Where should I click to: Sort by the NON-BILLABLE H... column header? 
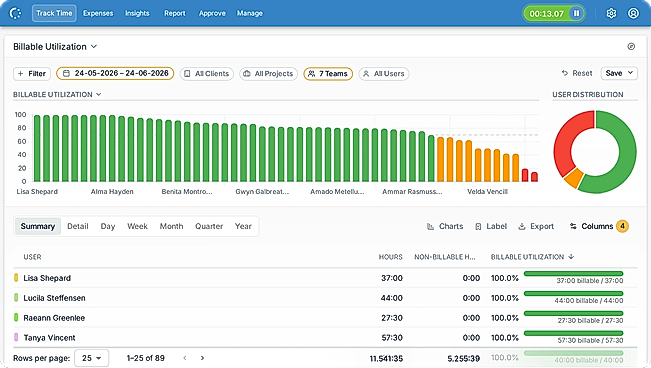445,257
